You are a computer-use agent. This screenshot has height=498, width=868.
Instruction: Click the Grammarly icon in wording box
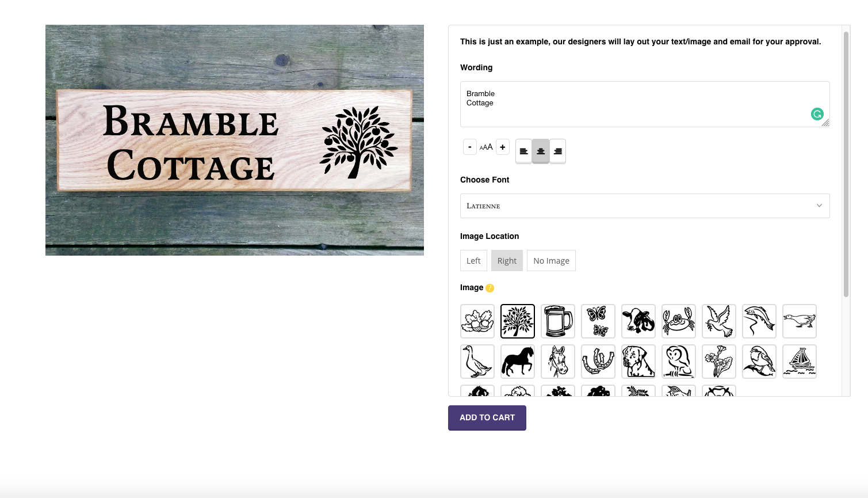coord(817,115)
